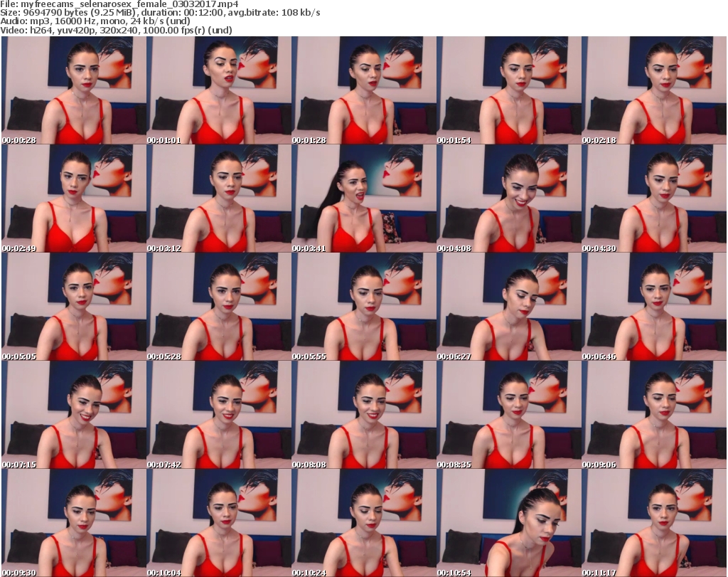Click the frame stamped 00:10:04

coord(219,523)
